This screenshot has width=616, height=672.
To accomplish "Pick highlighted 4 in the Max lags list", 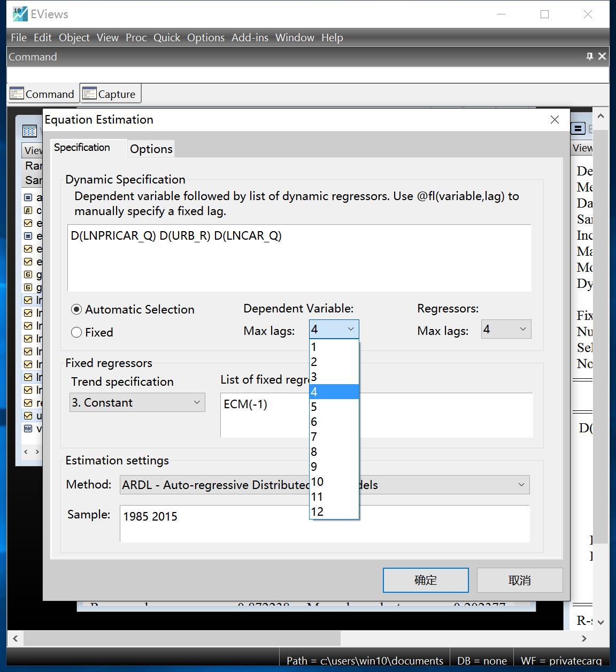I will pos(334,392).
